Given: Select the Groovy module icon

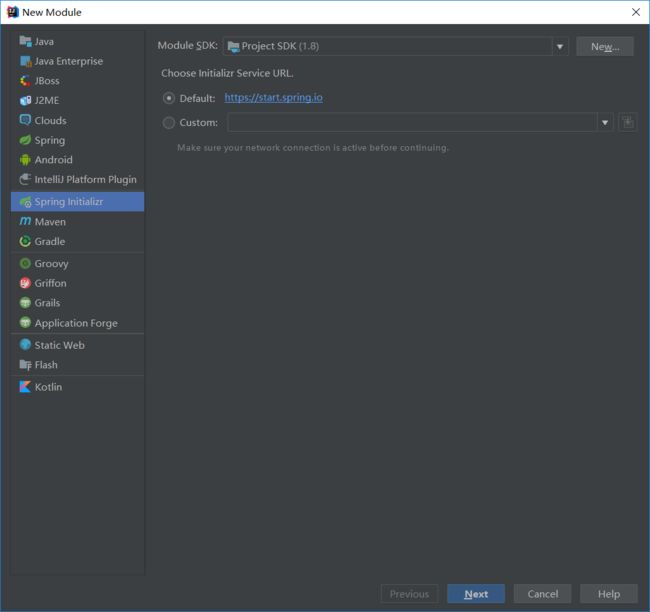Looking at the screenshot, I should (26, 264).
